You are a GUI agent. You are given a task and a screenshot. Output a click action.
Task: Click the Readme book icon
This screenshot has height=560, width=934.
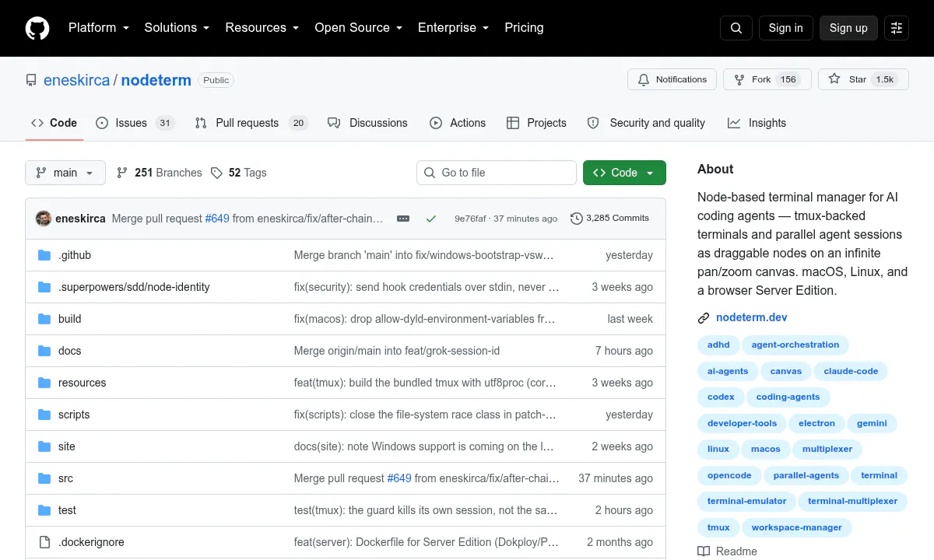(704, 551)
